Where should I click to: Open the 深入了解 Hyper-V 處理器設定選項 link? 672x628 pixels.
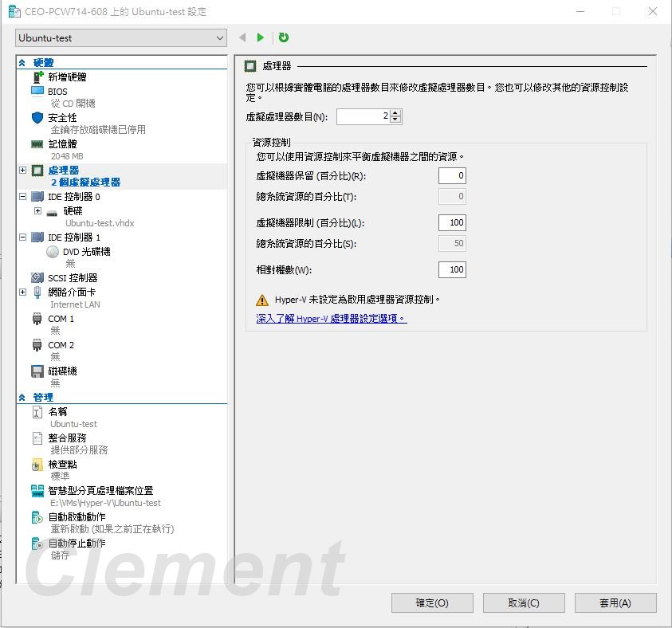tap(331, 319)
